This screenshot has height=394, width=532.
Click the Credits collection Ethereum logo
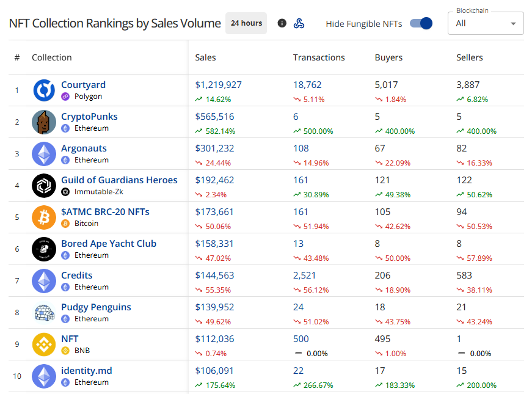click(x=44, y=280)
